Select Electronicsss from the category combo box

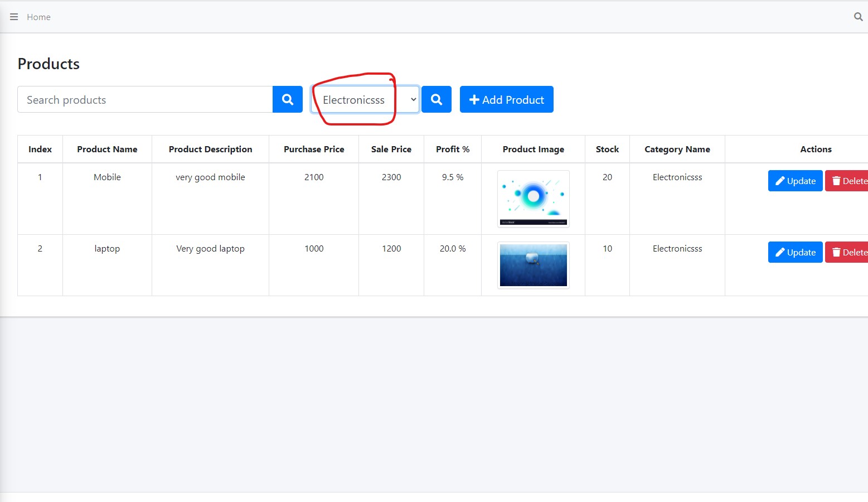[x=365, y=99]
